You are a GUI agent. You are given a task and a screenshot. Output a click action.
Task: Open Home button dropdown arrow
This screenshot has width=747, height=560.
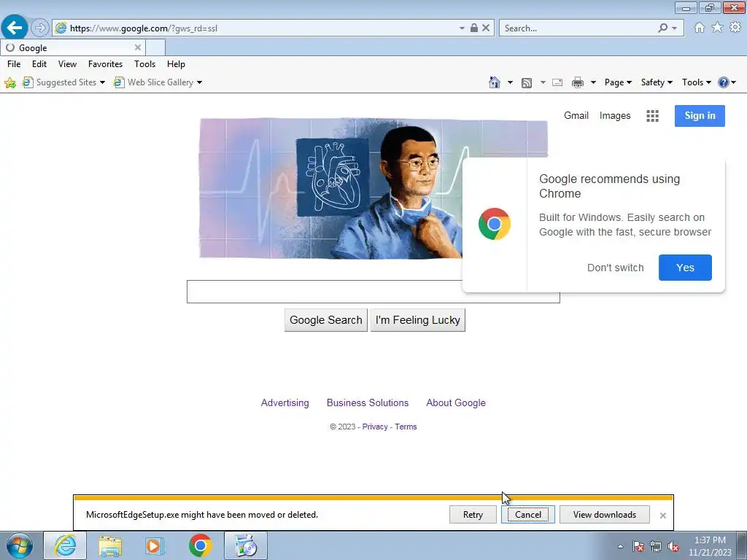click(510, 82)
